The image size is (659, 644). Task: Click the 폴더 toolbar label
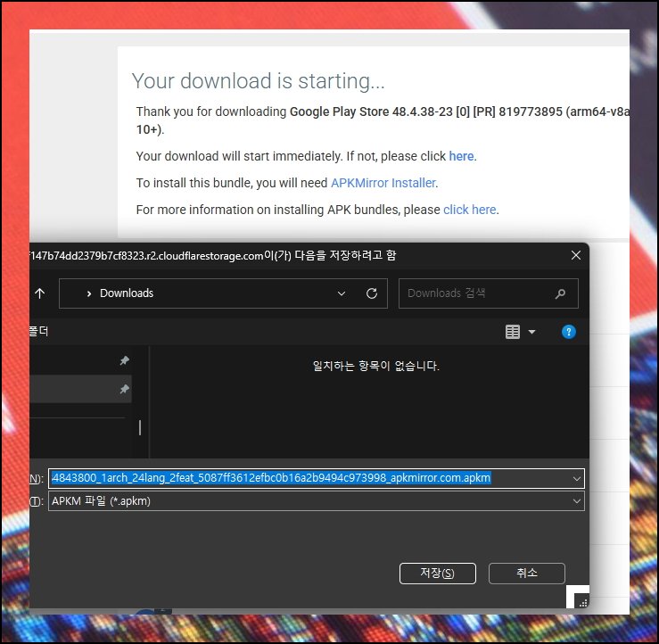38,331
